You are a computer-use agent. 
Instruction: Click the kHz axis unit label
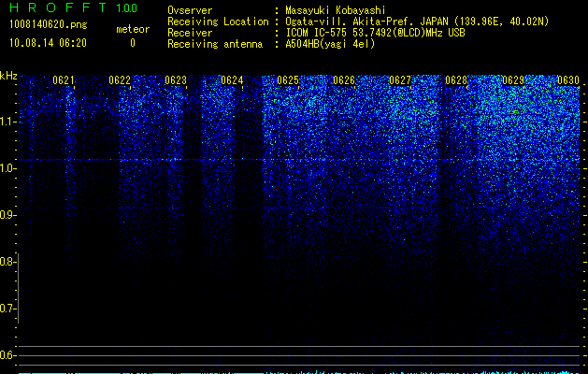tap(8, 76)
